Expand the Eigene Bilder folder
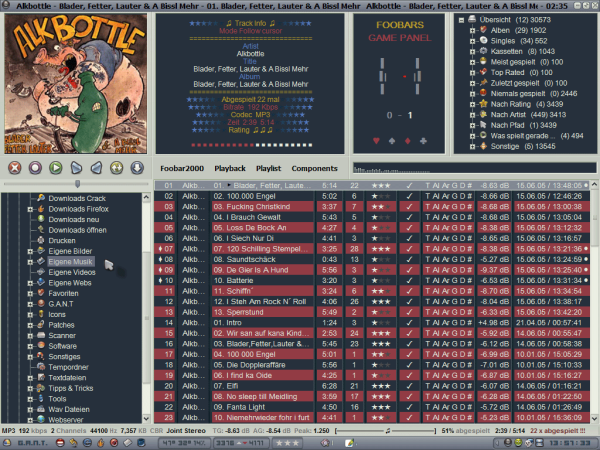The image size is (600, 450). point(30,251)
